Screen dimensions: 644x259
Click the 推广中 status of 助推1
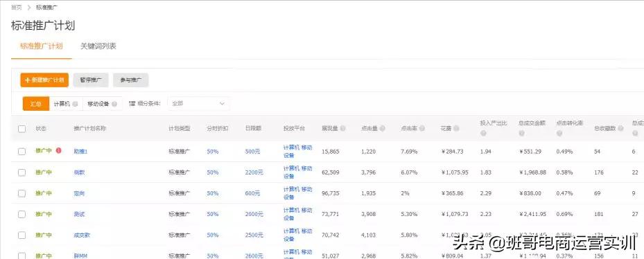(44, 151)
